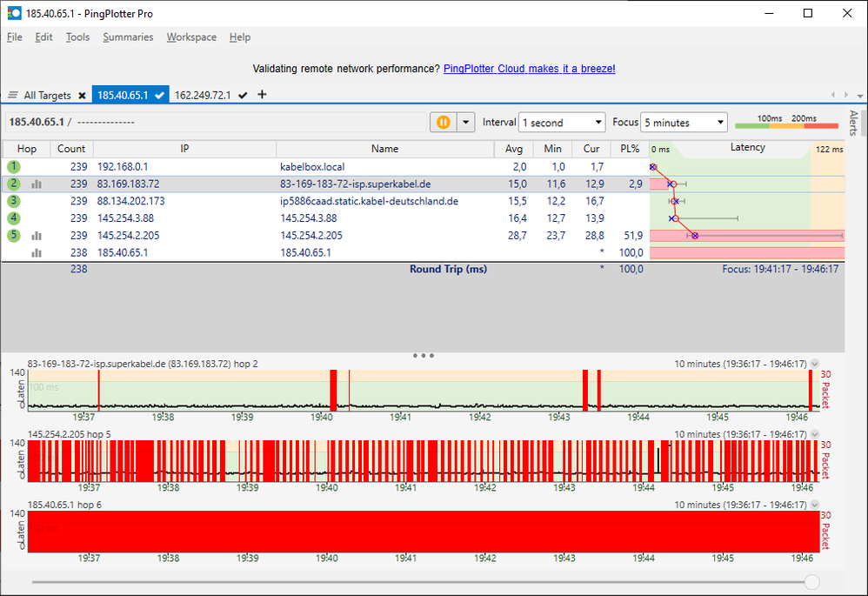Viewport: 868px width, 596px height.
Task: Open the Workspace menu
Action: (x=191, y=37)
